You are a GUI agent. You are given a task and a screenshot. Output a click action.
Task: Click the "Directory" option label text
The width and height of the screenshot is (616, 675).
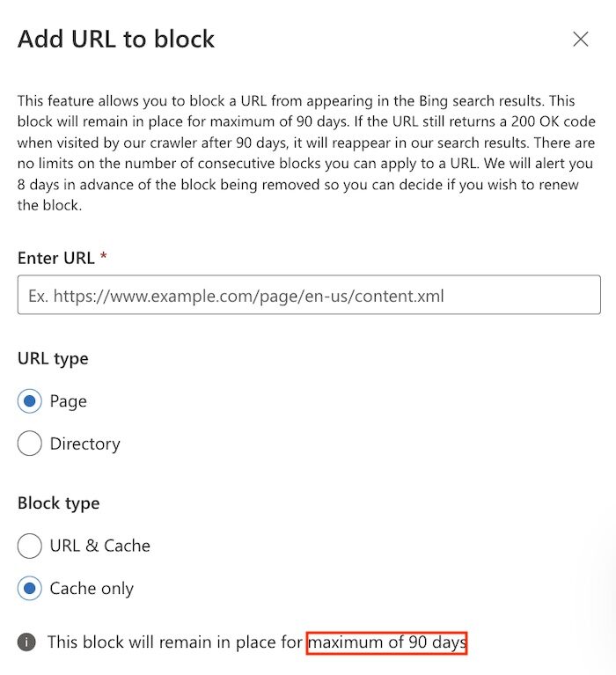point(85,444)
